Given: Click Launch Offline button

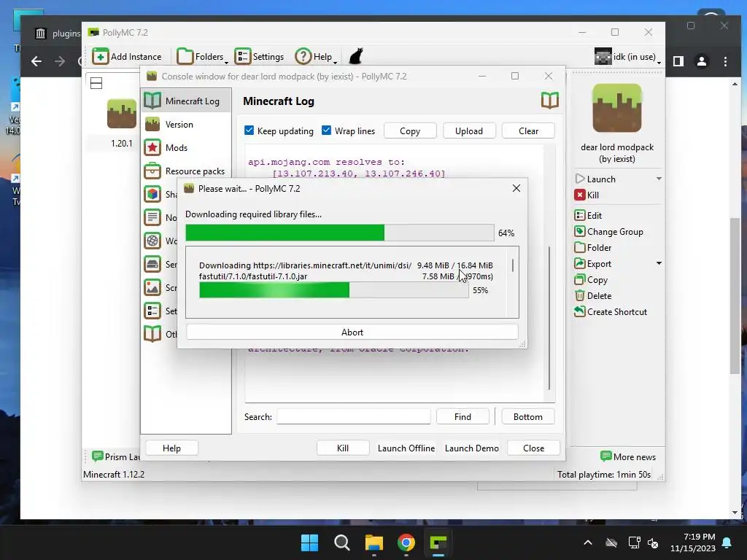Looking at the screenshot, I should tap(406, 448).
